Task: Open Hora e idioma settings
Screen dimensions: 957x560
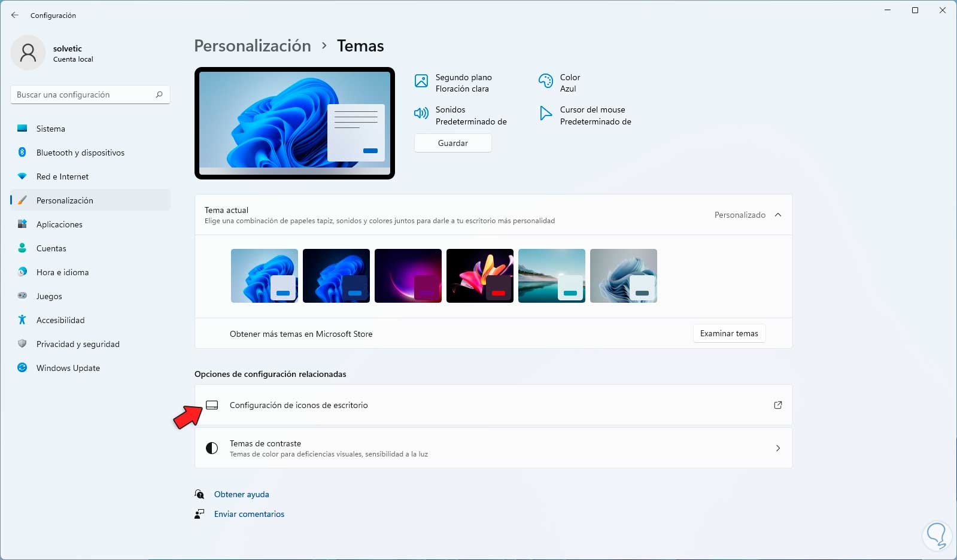Action: point(90,272)
